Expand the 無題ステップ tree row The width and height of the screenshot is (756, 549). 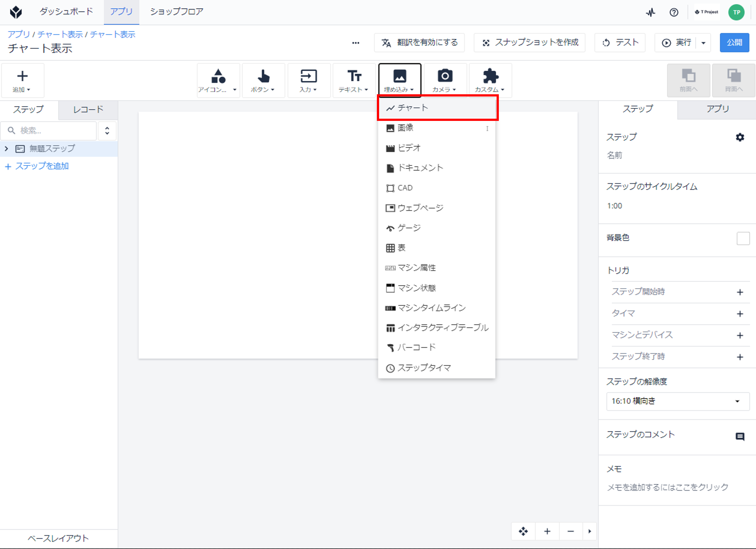(6, 148)
